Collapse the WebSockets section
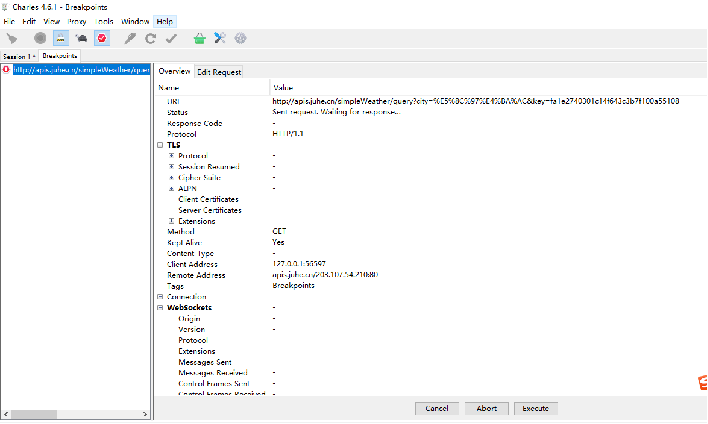Viewport: 708px width, 424px height. click(160, 308)
